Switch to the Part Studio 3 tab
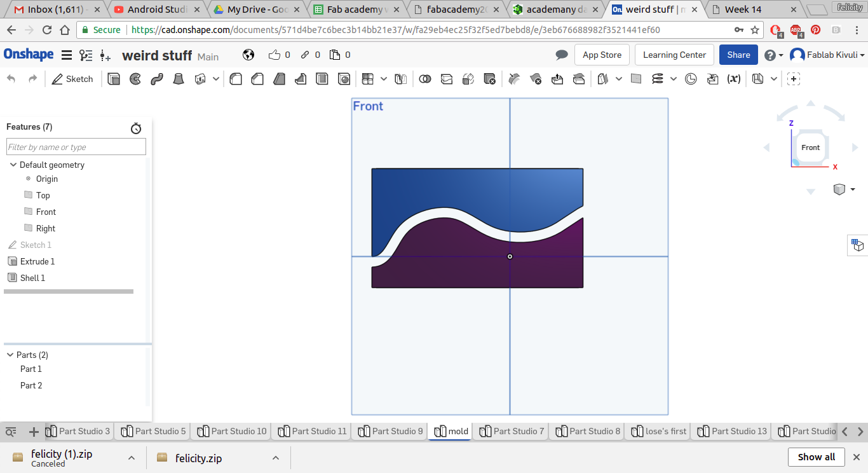Screen dimensions: 868x473 (x=78, y=431)
